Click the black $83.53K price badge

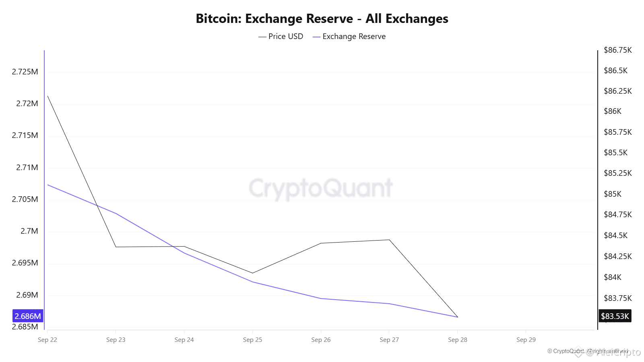[615, 316]
